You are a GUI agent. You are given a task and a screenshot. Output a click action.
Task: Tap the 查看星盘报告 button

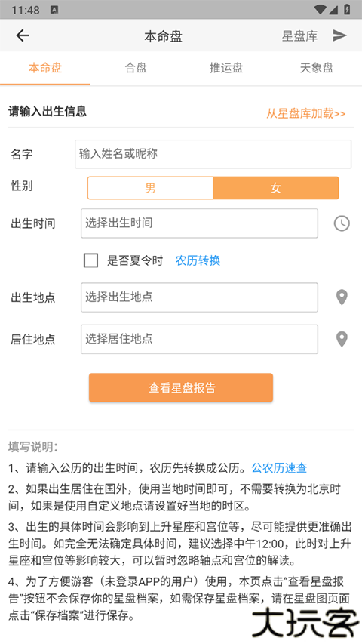(181, 388)
